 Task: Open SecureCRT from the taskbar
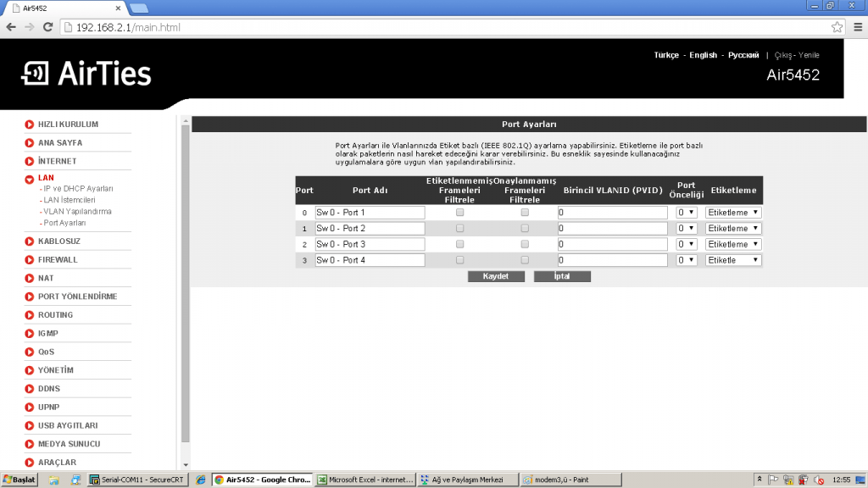(x=137, y=479)
